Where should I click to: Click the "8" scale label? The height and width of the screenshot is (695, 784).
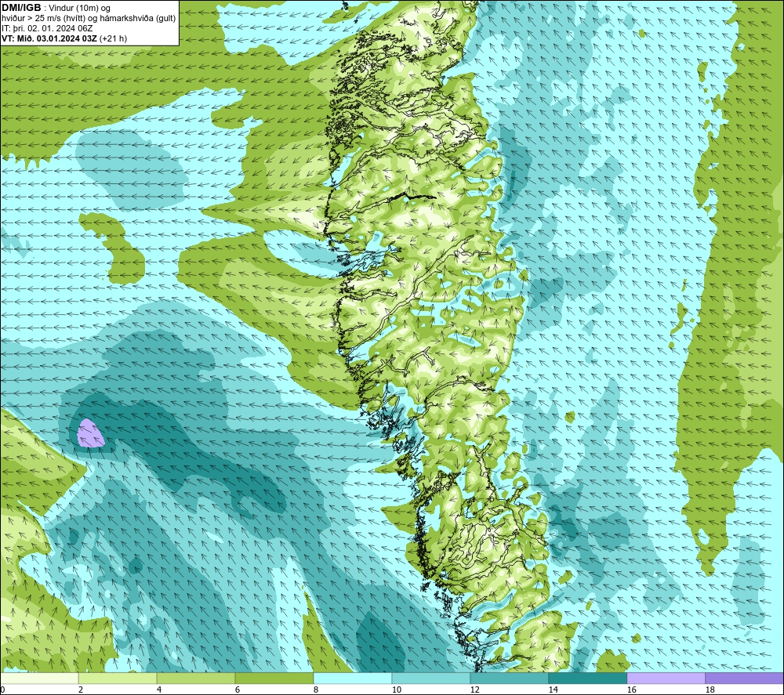[x=316, y=690]
